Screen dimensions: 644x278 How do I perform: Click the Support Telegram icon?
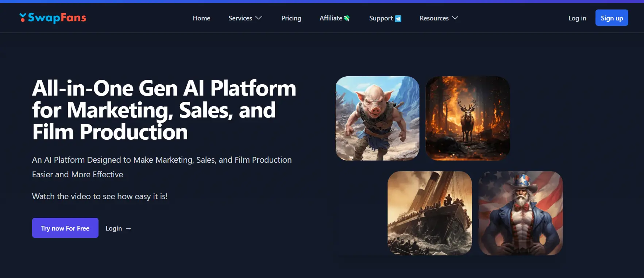(398, 19)
